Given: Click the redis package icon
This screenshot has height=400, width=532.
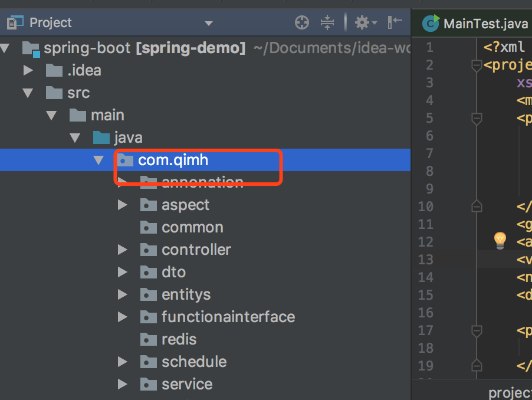Looking at the screenshot, I should pyautogui.click(x=148, y=340).
